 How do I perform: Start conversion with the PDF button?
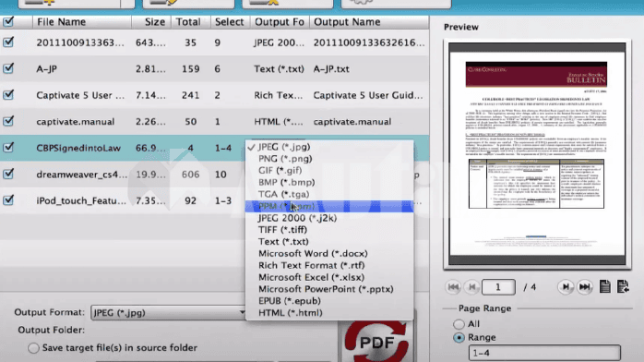(x=376, y=342)
